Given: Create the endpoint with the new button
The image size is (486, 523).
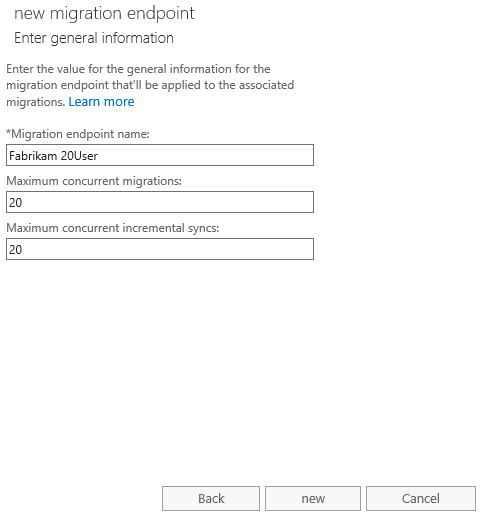Looking at the screenshot, I should pos(313,498).
